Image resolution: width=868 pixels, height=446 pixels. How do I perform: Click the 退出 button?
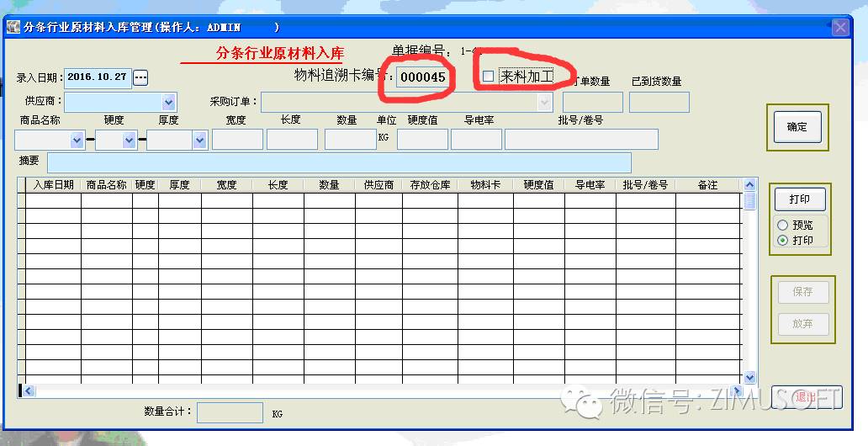click(x=806, y=397)
